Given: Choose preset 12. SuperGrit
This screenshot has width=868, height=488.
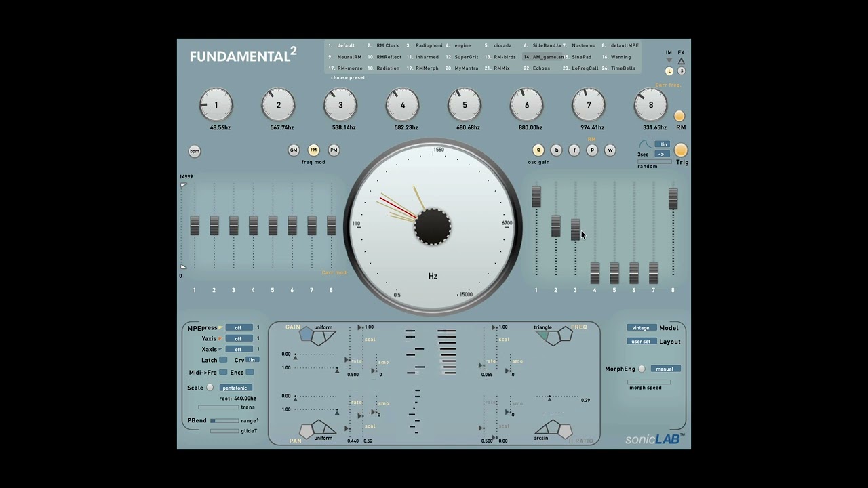Looking at the screenshot, I should coord(462,58).
